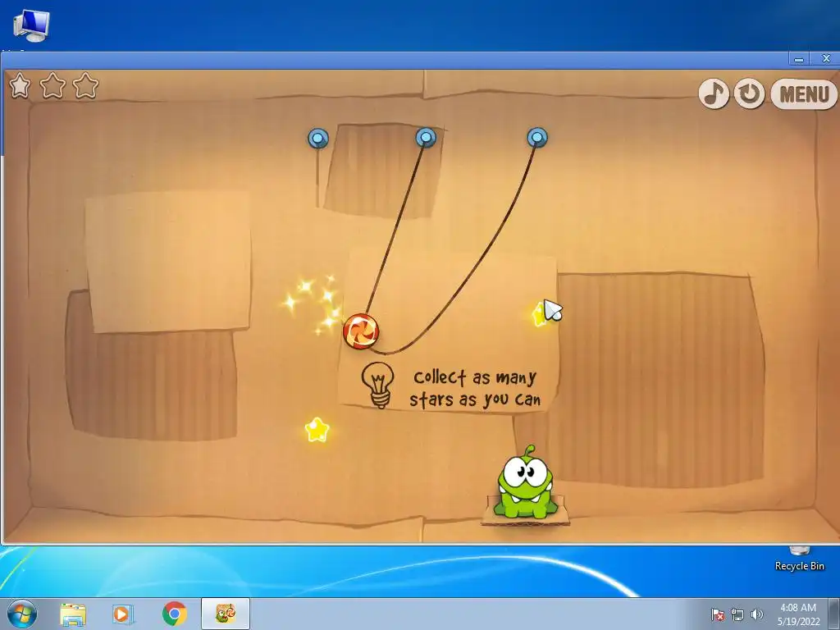Viewport: 840px width, 630px height.
Task: Open Google Chrome from the taskbar
Action: click(175, 614)
